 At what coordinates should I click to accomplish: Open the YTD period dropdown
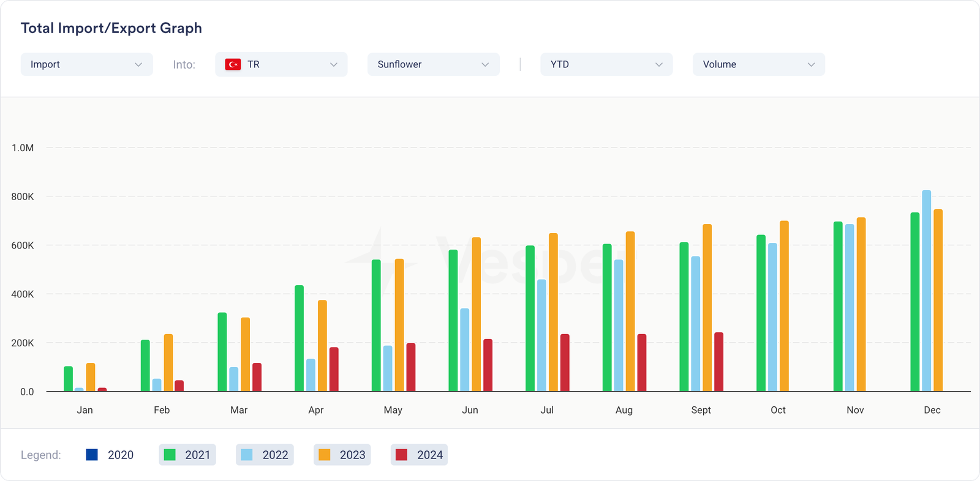click(x=606, y=64)
